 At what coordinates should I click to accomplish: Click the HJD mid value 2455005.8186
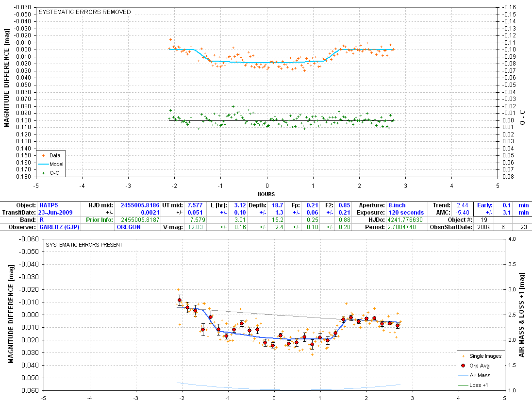point(140,205)
